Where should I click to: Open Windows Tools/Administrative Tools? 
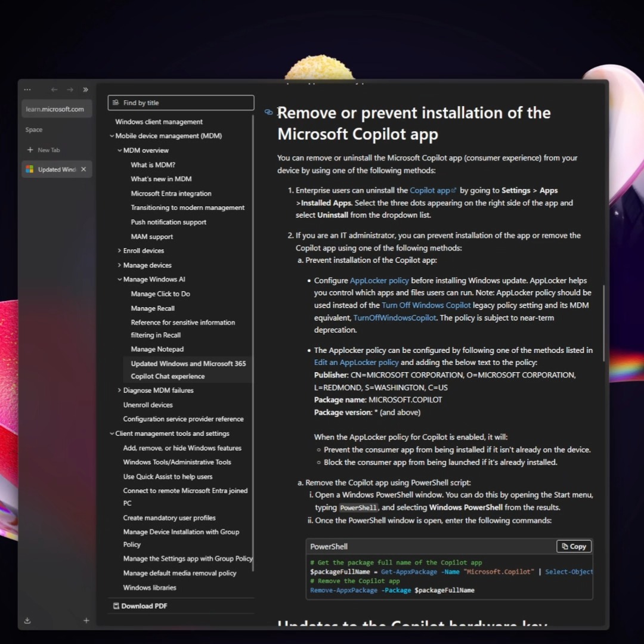tap(177, 462)
